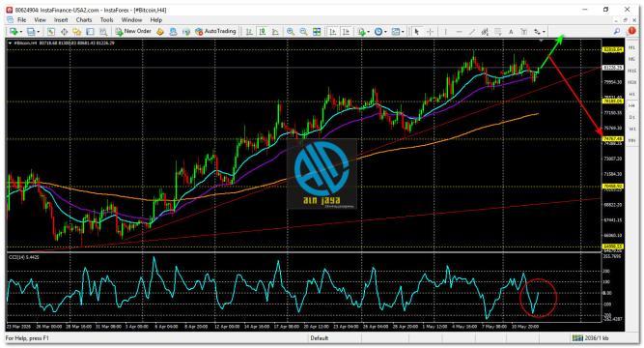Expand the one-click trading triangle on the chart
This screenshot has height=348, width=644.
click(x=10, y=43)
